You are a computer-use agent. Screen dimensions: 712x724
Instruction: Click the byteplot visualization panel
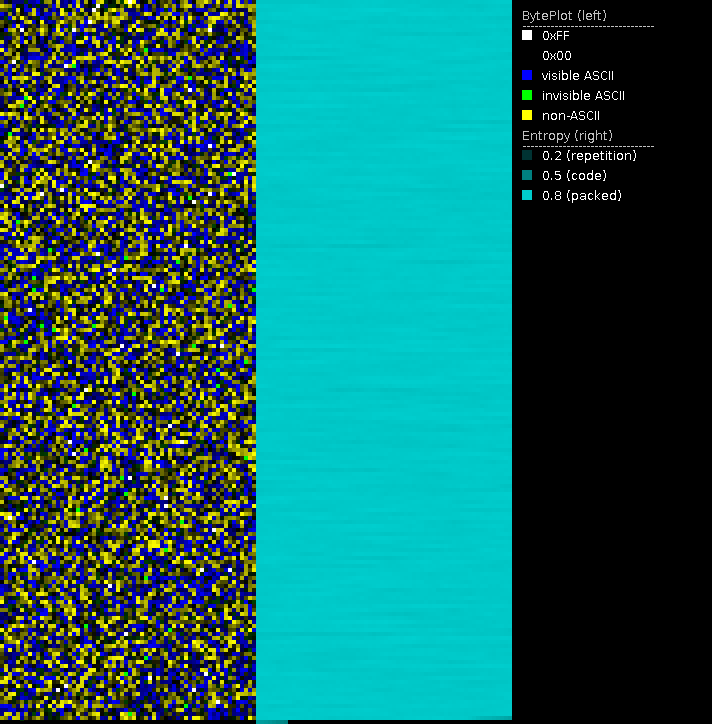point(128,360)
